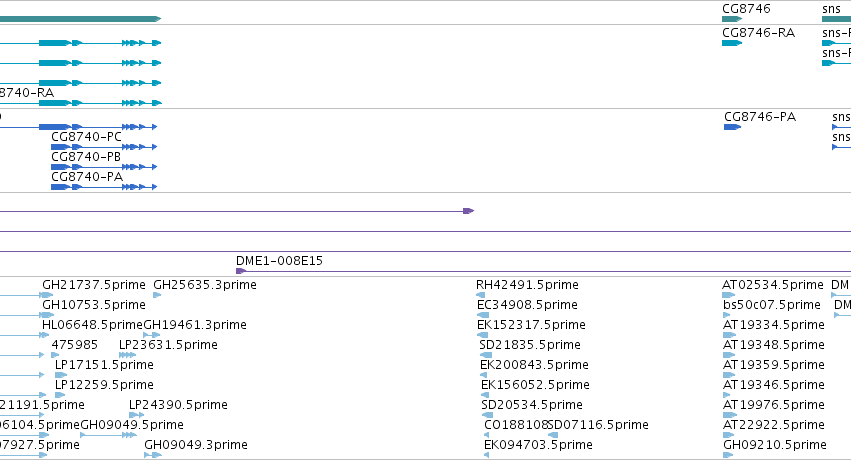The width and height of the screenshot is (851, 460).
Task: Click the RH42491.5prime EST glyph
Action: point(480,295)
